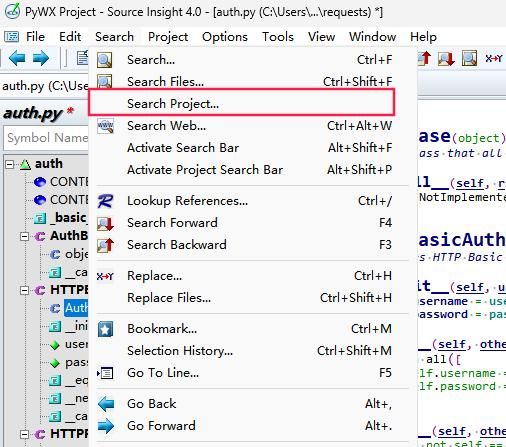Click the www icon beside Search Web...
Screen dimensions: 506x447
tap(105, 126)
